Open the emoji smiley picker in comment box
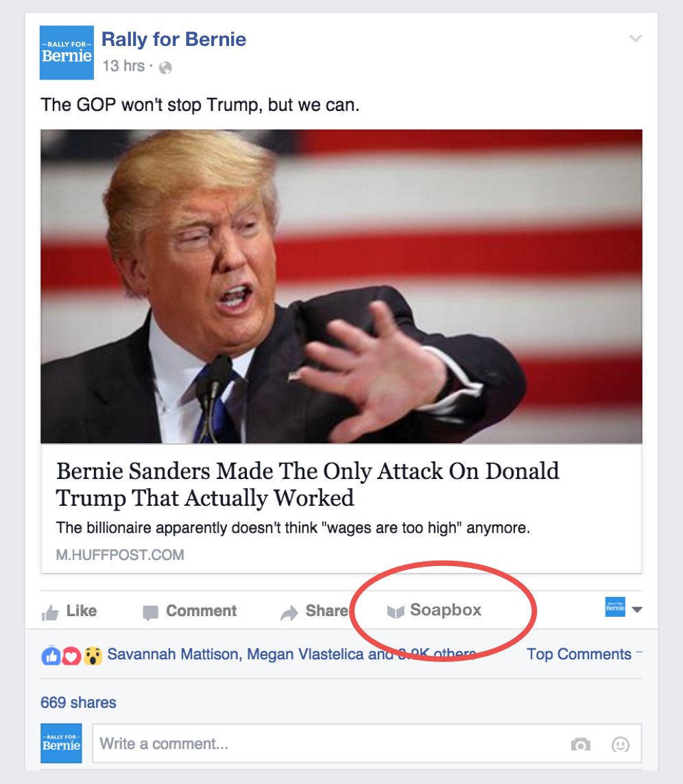This screenshot has width=683, height=784. [x=621, y=744]
